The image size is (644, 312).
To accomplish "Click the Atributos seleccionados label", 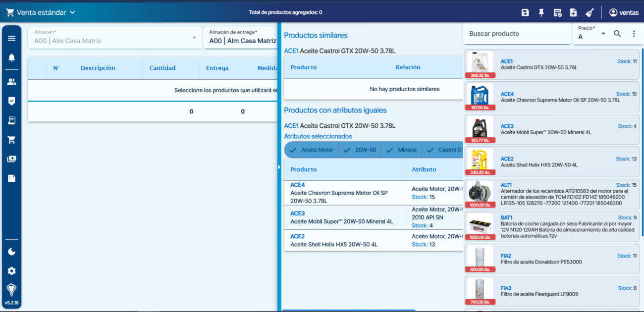I will point(318,136).
